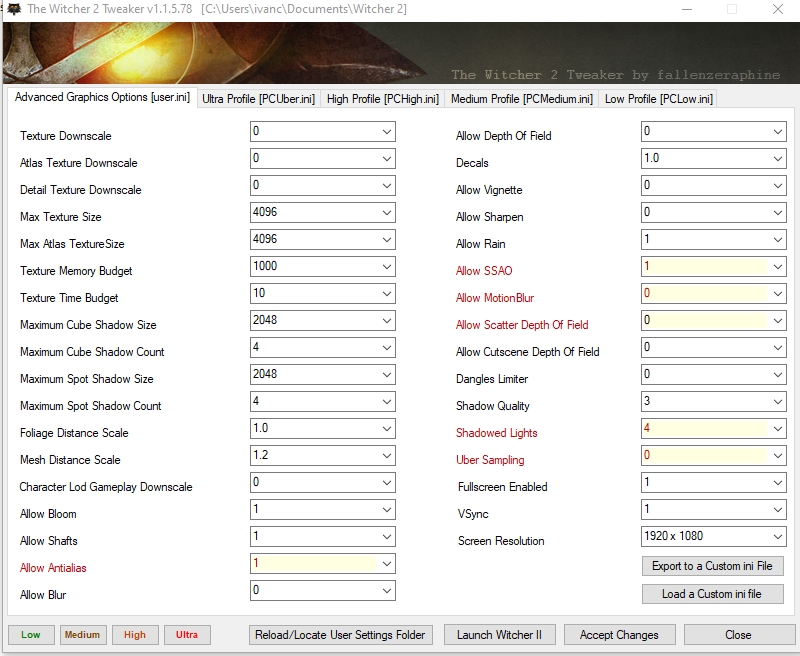Expand Shadowed Lights dropdown
800x656 pixels.
[713, 429]
